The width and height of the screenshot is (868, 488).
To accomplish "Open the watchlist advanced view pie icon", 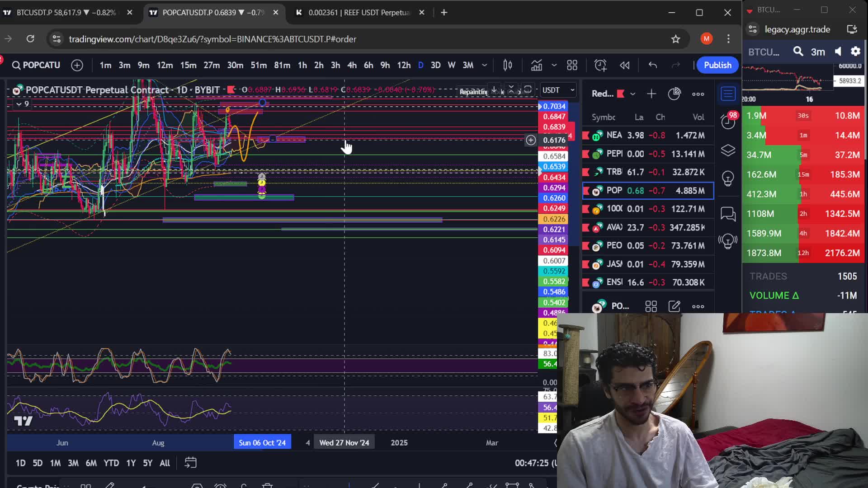I will click(x=674, y=94).
